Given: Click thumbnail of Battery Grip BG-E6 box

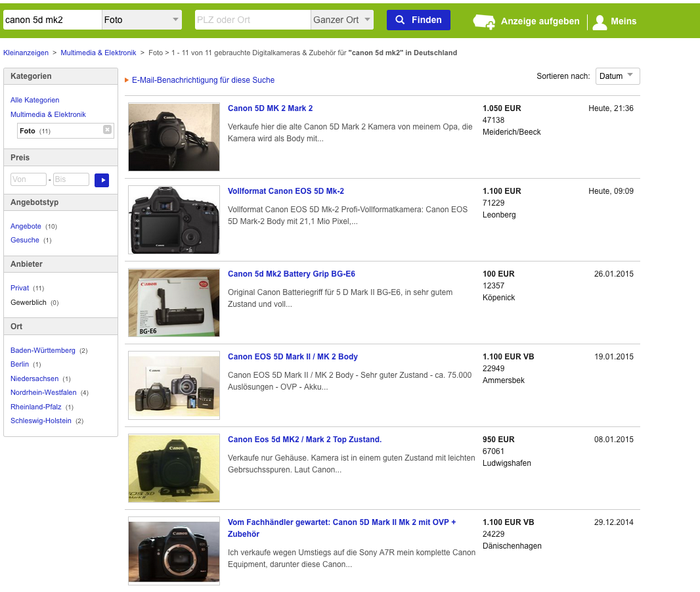Looking at the screenshot, I should point(173,302).
